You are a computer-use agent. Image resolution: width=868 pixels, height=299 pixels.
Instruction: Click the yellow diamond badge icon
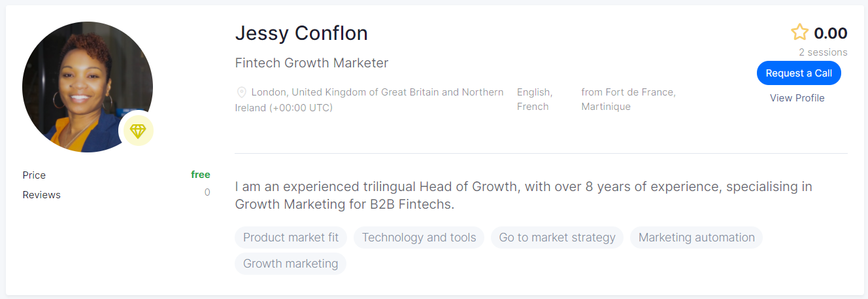(138, 131)
